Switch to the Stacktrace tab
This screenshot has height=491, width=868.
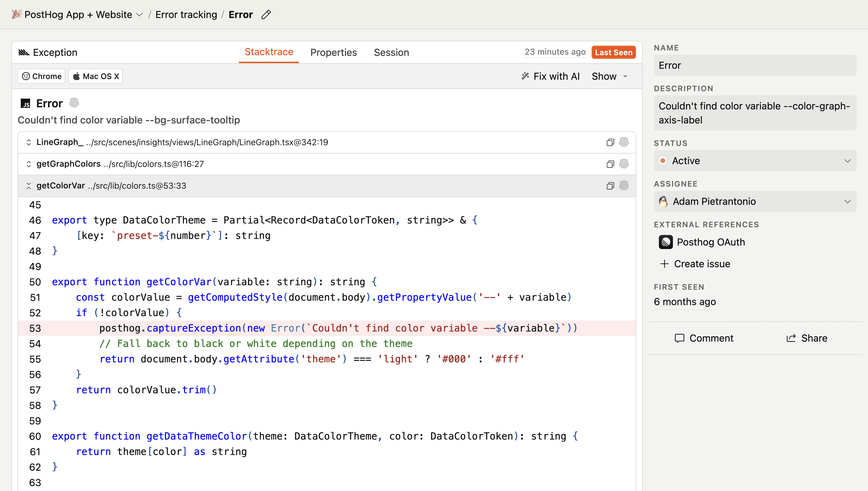(269, 52)
